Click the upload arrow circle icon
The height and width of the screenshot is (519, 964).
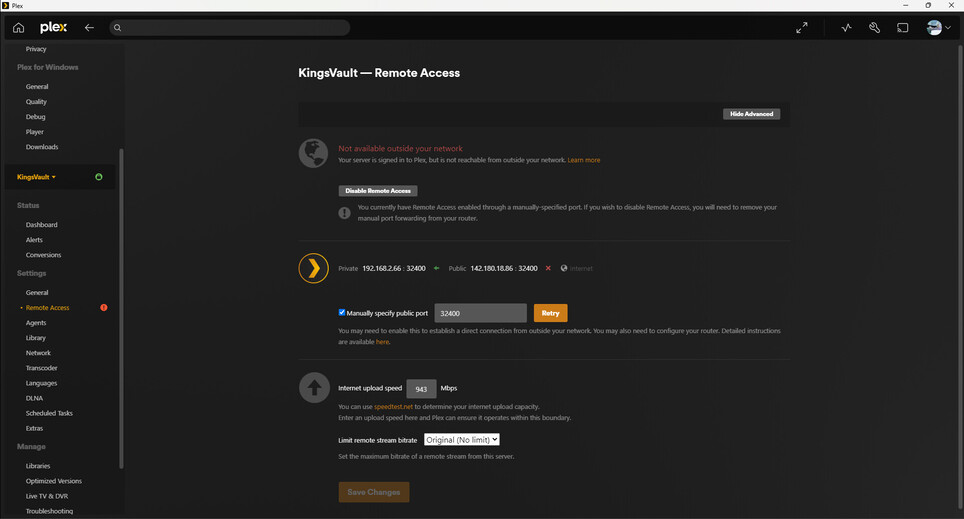[x=314, y=388]
